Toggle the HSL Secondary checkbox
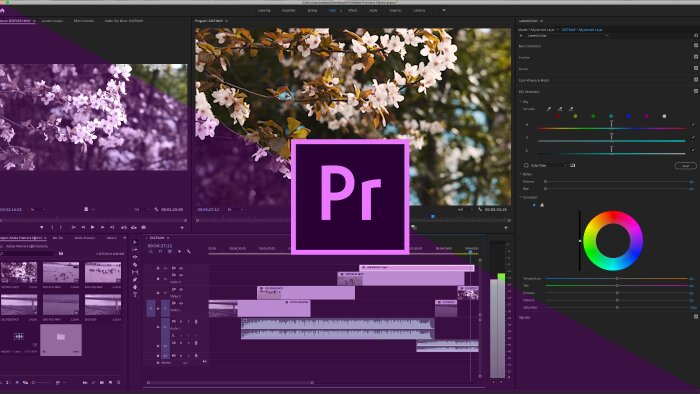The image size is (700, 394). 696,91
